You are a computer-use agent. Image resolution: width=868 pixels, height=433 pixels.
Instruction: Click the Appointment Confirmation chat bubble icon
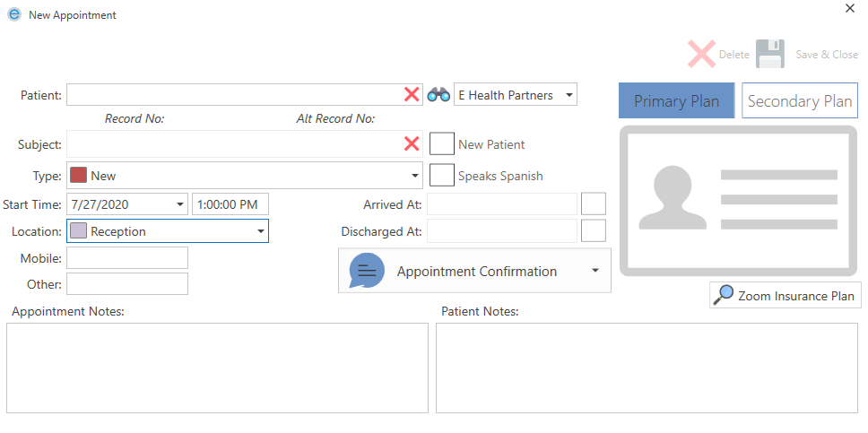pyautogui.click(x=367, y=271)
